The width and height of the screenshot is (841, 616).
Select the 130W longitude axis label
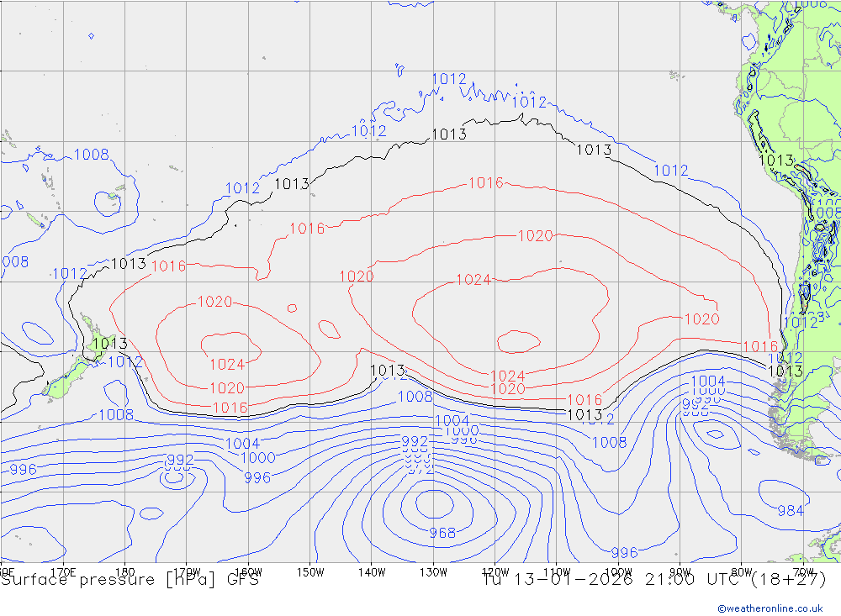433,572
